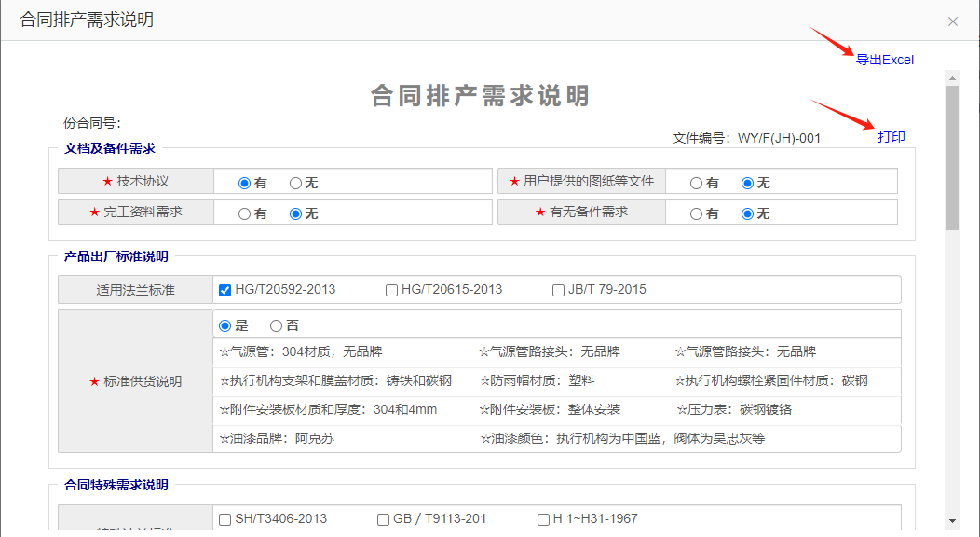The height and width of the screenshot is (537, 980).
Task: Click the scrollbar up arrow
Action: point(952,78)
